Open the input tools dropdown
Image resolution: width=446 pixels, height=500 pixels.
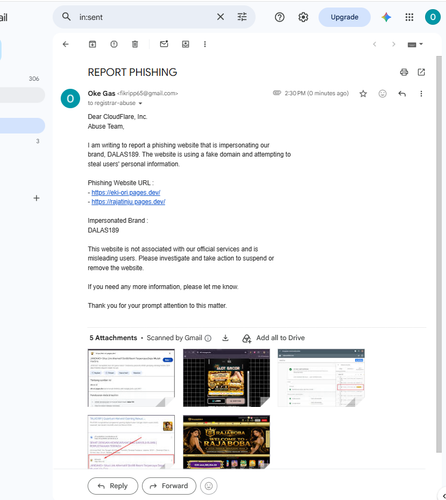coord(415,44)
